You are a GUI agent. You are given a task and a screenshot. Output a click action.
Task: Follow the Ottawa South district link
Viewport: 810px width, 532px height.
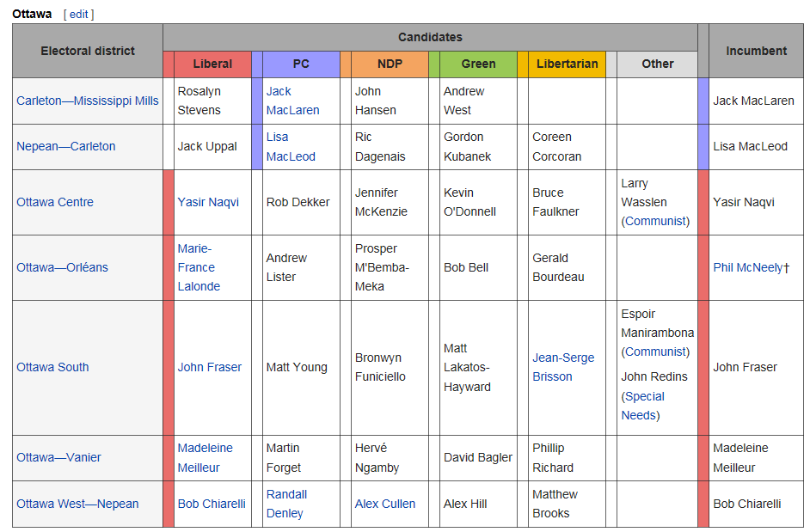pos(52,367)
